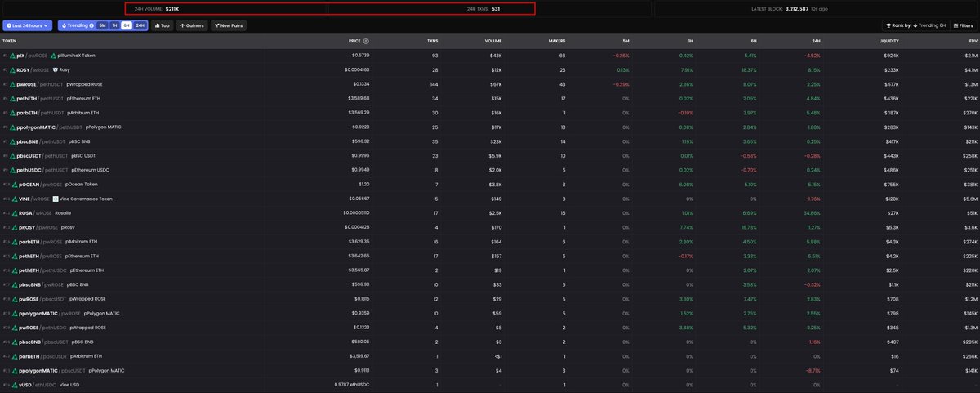The image size is (980, 393).
Task: Click triangle exchange icon on parbETH / pethUSDT row
Action: (13, 113)
